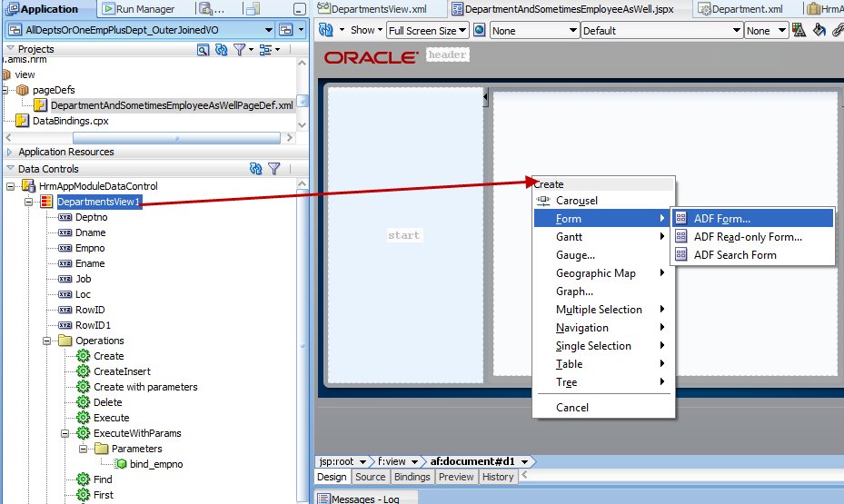This screenshot has height=504, width=844.
Task: Open the jsp:root breadcrumb dropdown
Action: [363, 462]
